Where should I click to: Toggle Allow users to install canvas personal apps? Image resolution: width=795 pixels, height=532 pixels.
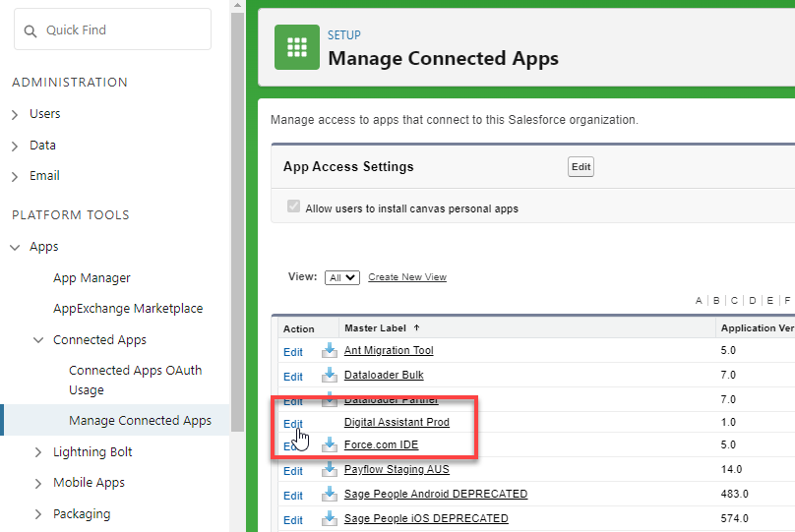click(x=292, y=207)
